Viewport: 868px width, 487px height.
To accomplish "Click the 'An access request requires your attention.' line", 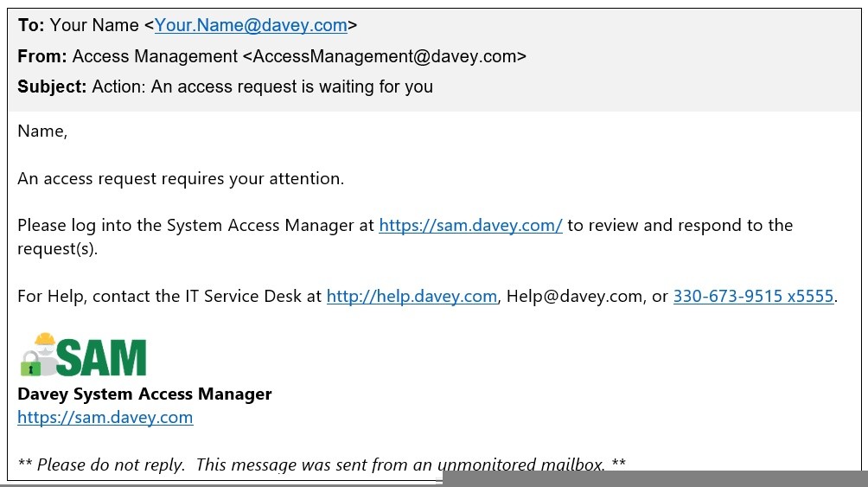I will click(x=181, y=179).
